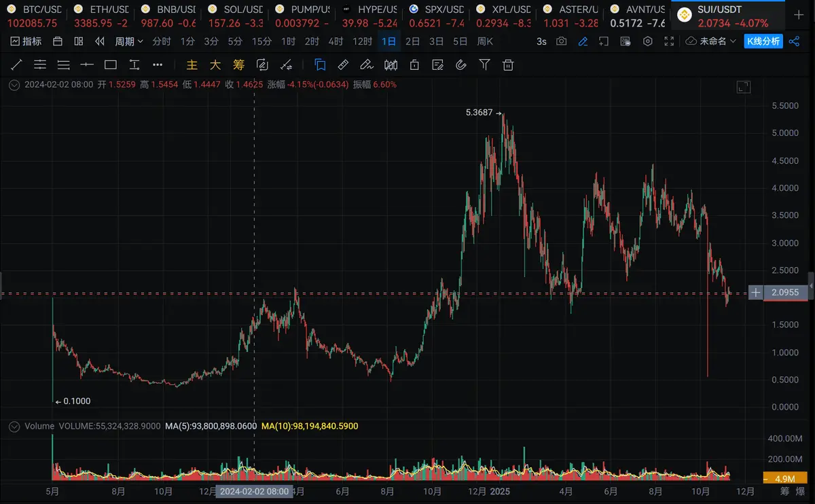Image resolution: width=815 pixels, height=504 pixels.
Task: Select the horizontal channel lines tool
Action: [x=40, y=65]
